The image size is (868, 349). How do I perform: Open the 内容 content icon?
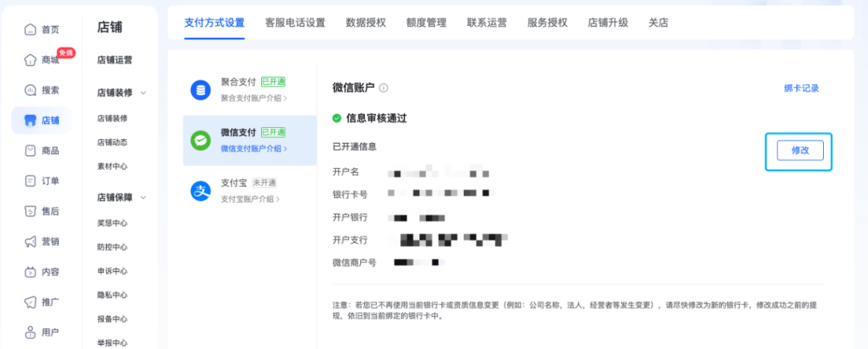click(31, 272)
